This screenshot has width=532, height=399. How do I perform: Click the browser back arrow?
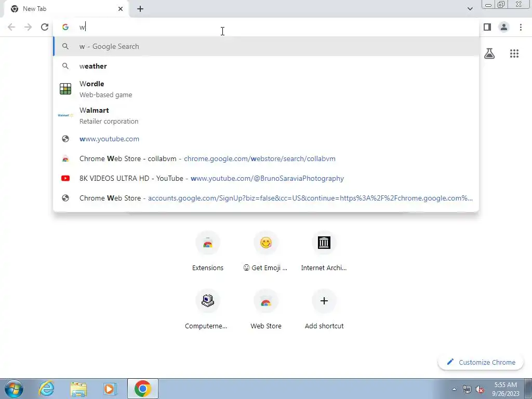click(11, 27)
